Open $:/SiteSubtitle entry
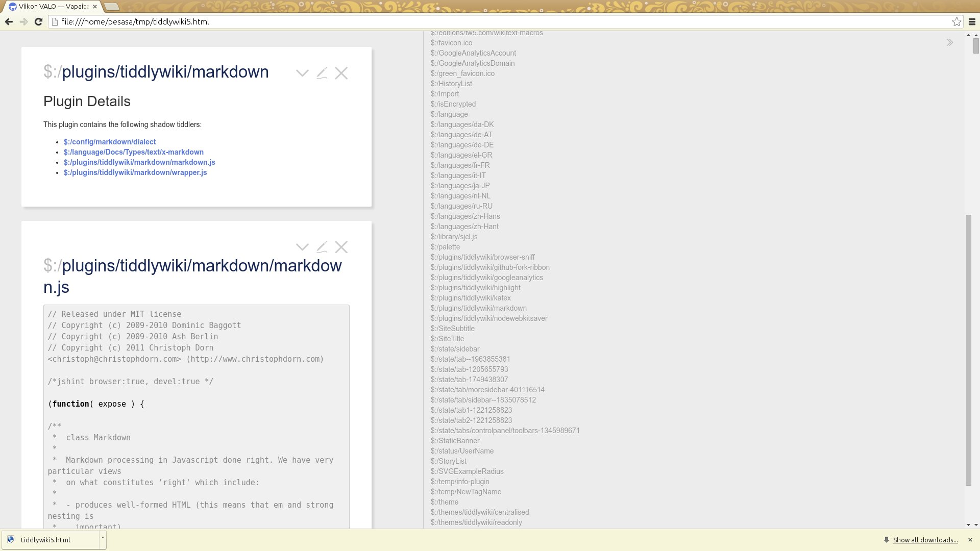 [452, 329]
